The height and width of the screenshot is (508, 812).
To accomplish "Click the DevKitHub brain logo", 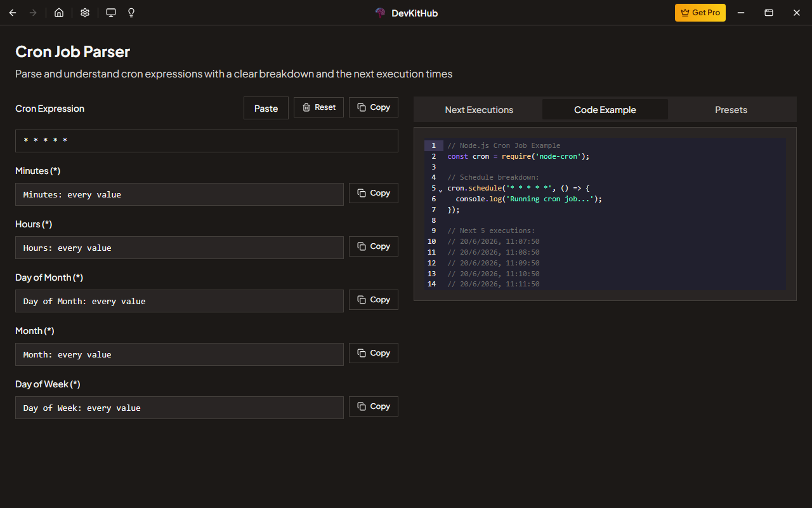I will 381,13.
